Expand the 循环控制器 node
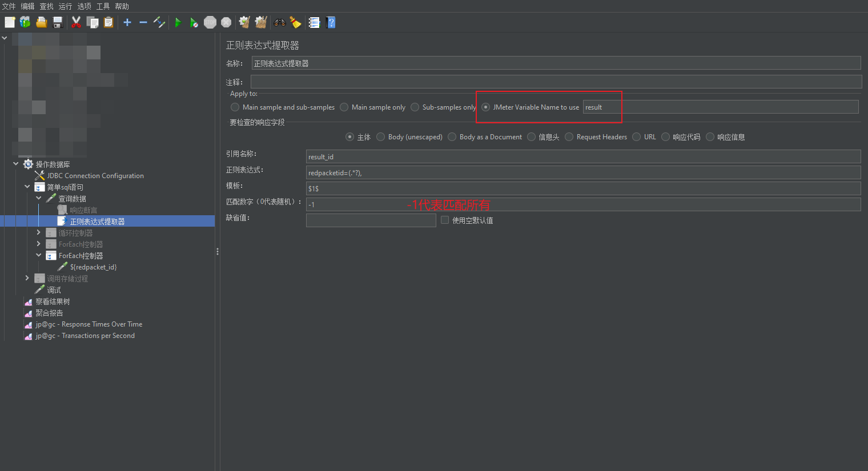 pos(38,232)
